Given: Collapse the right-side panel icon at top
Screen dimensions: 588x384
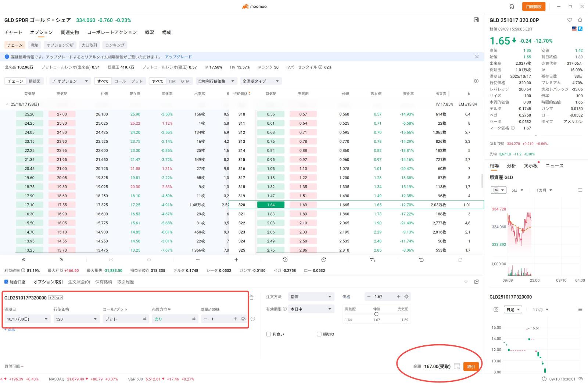Looking at the screenshot, I should coord(476,20).
